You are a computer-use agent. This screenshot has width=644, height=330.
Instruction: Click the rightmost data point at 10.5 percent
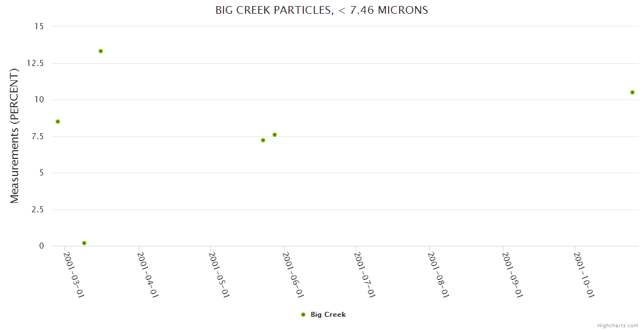(x=632, y=92)
